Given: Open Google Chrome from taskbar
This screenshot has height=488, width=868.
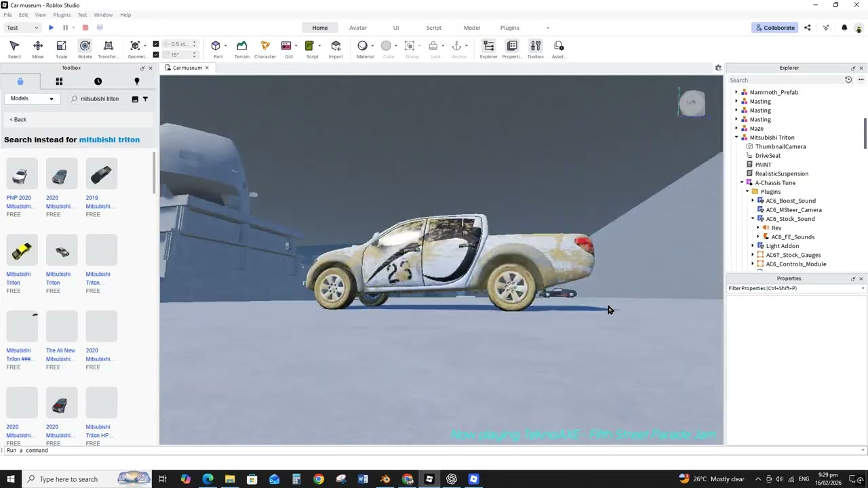Looking at the screenshot, I should click(x=319, y=479).
